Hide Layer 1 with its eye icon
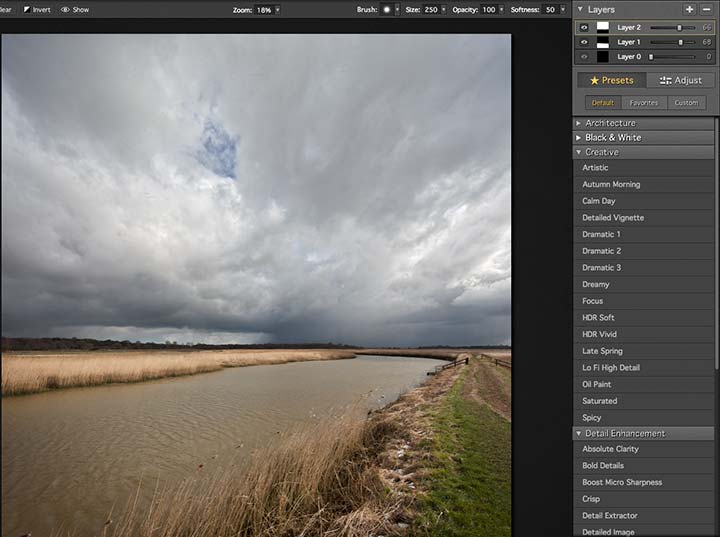Viewport: 720px width, 537px height. 584,42
